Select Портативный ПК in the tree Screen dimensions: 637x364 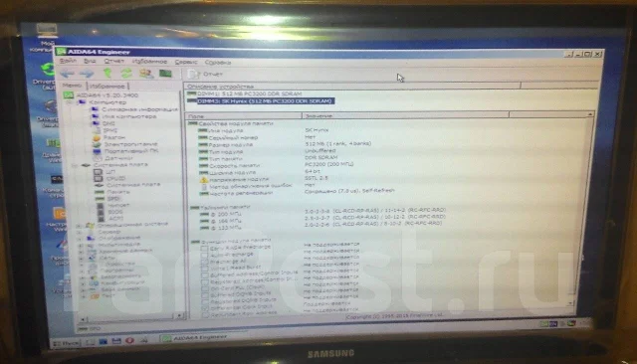click(x=131, y=151)
